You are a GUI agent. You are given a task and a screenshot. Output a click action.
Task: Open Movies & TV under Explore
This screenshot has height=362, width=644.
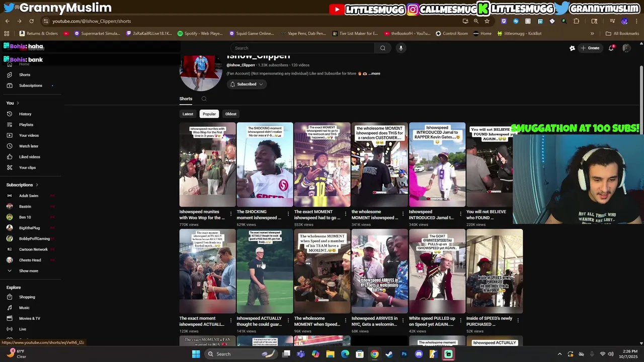[30, 318]
